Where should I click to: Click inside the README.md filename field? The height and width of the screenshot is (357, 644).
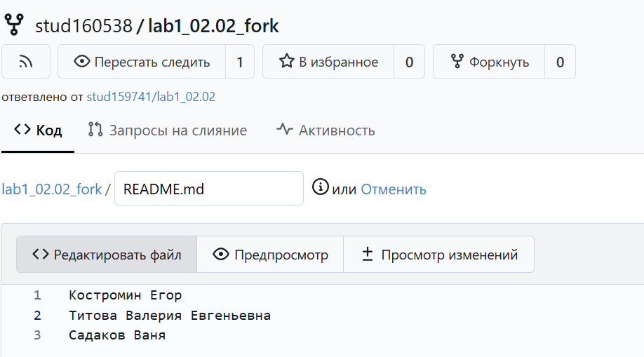(x=208, y=189)
